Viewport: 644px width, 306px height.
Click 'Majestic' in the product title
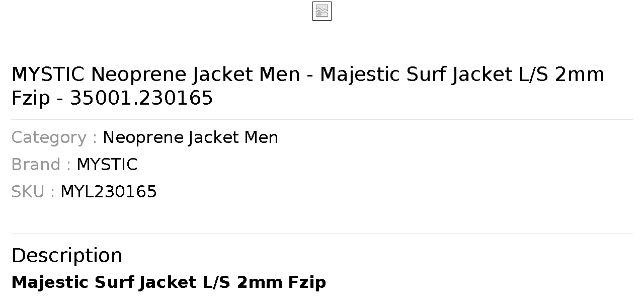tap(360, 74)
